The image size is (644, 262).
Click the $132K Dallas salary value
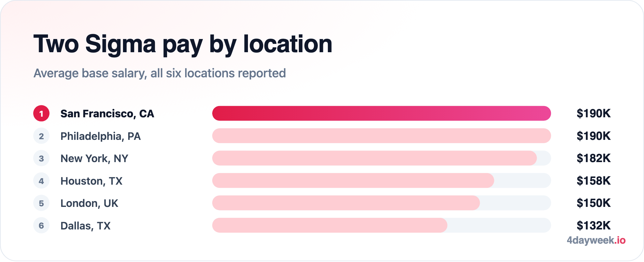pos(593,226)
